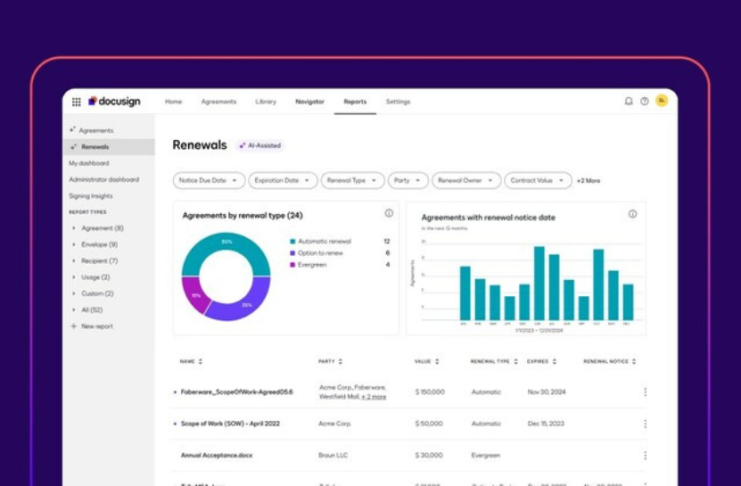Show the +2 More filters

[588, 181]
